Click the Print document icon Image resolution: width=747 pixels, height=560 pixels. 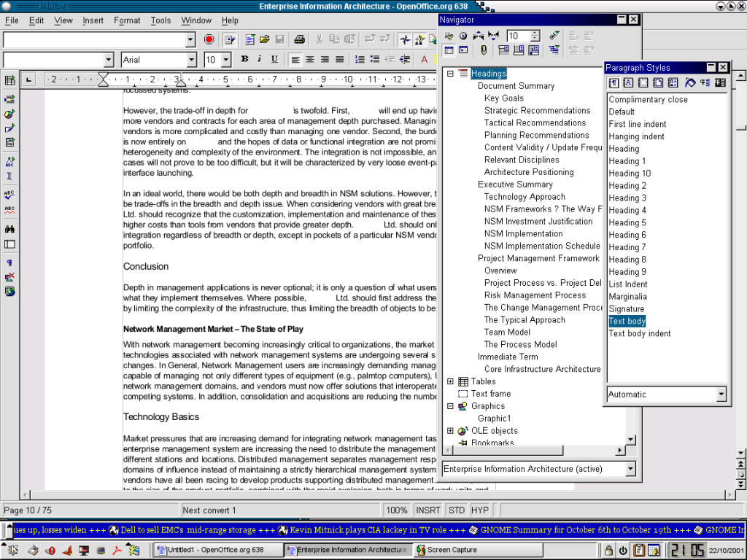click(299, 39)
